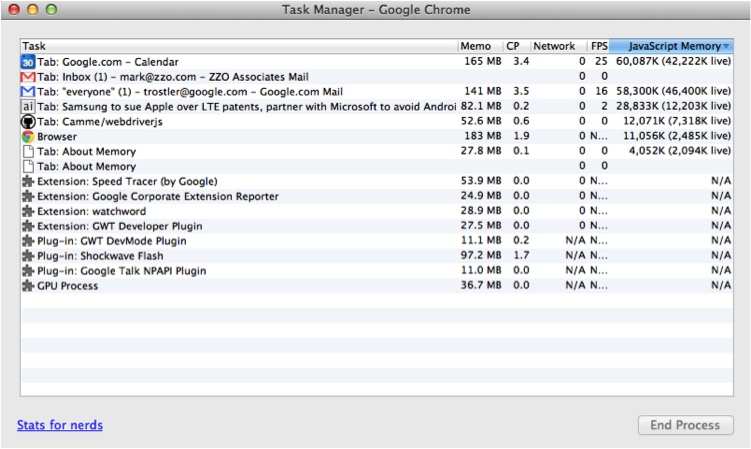Click the 141 MB memory value
The height and width of the screenshot is (449, 751).
(483, 91)
